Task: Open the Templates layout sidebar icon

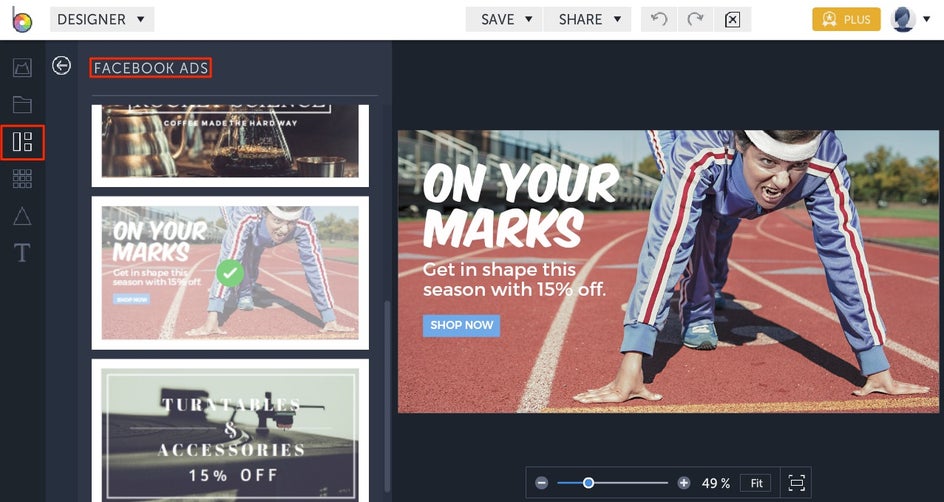Action: (22, 142)
